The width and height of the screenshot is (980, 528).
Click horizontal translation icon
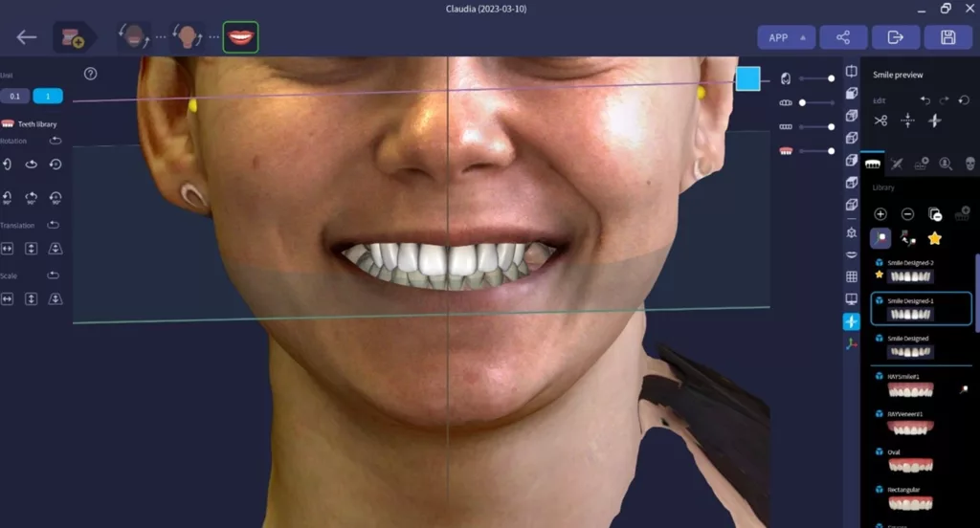(7, 249)
